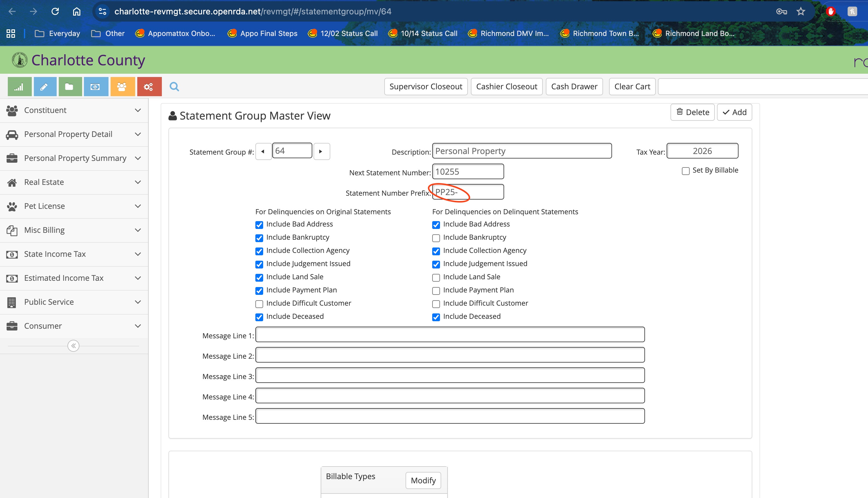
Task: Collapse sidebar with double-chevron circle icon
Action: [73, 346]
